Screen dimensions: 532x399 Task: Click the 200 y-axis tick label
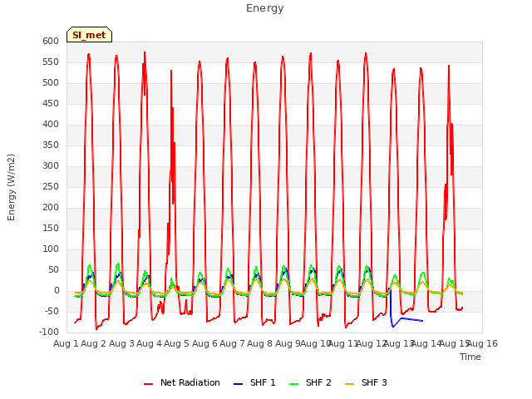[51, 208]
